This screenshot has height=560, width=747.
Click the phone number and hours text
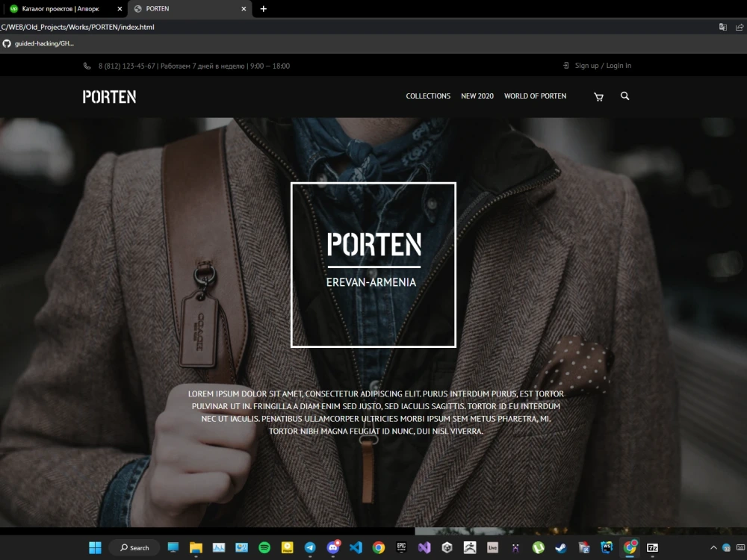[x=194, y=66]
